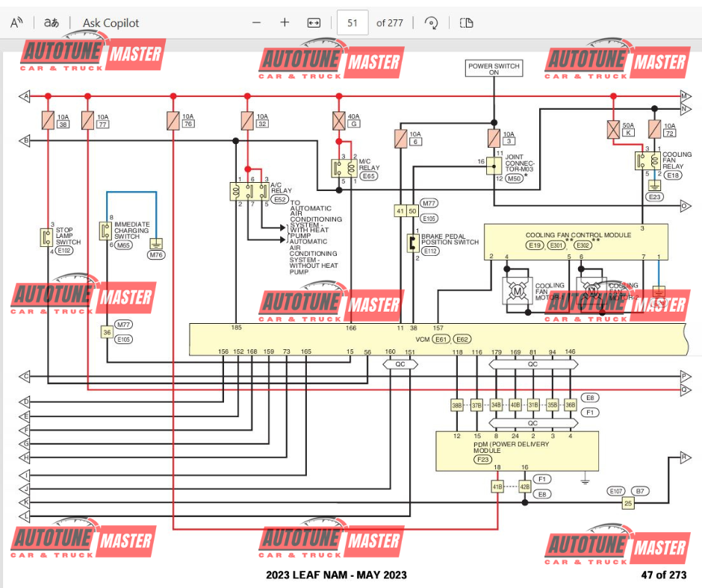Click the Ask Copilot button
Screen dimensions: 702x588
(x=111, y=22)
